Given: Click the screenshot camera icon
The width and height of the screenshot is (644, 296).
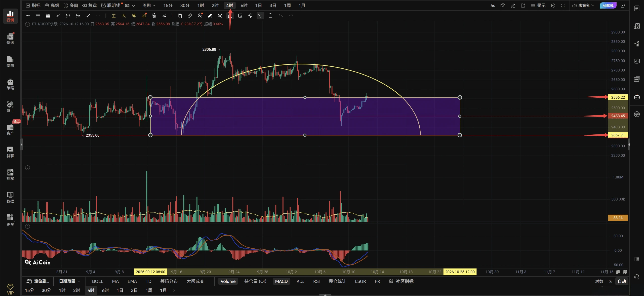Looking at the screenshot, I should (503, 6).
